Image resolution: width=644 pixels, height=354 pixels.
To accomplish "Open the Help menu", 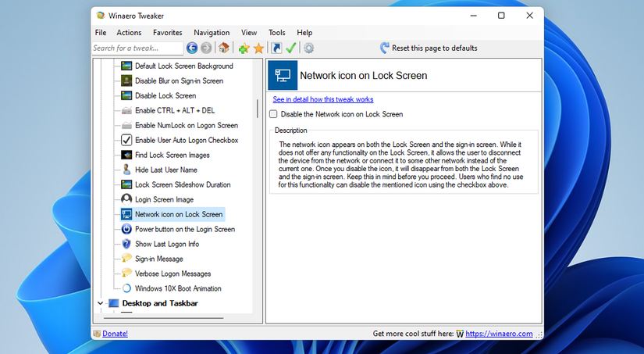I will click(x=304, y=33).
